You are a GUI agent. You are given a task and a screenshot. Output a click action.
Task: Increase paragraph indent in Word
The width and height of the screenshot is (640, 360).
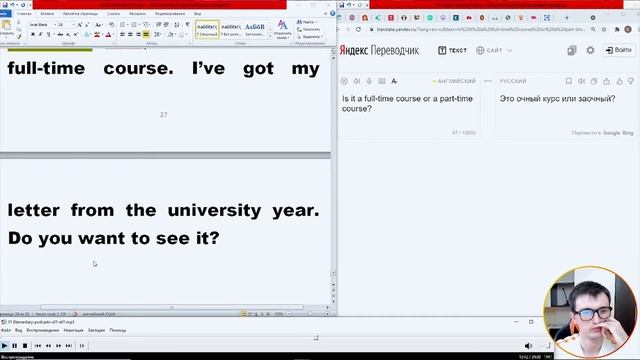coord(166,25)
